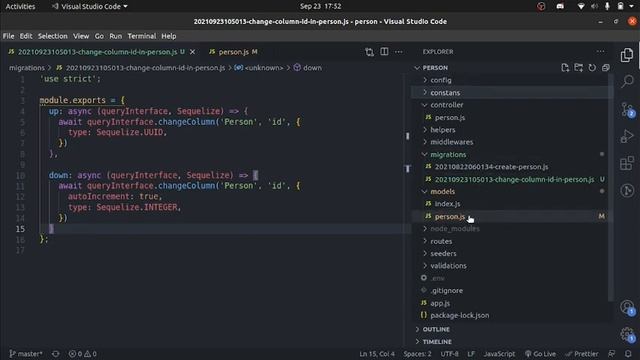Click Go Live in the status bar

pyautogui.click(x=540, y=354)
